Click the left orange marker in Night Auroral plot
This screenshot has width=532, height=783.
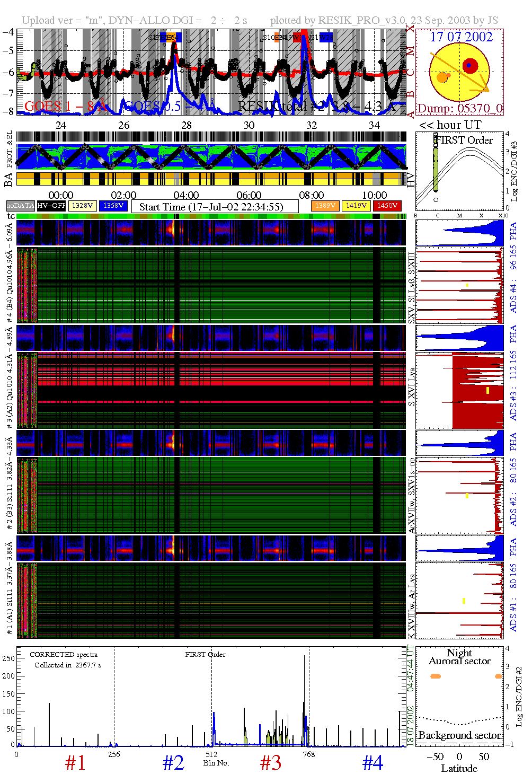coord(436,676)
